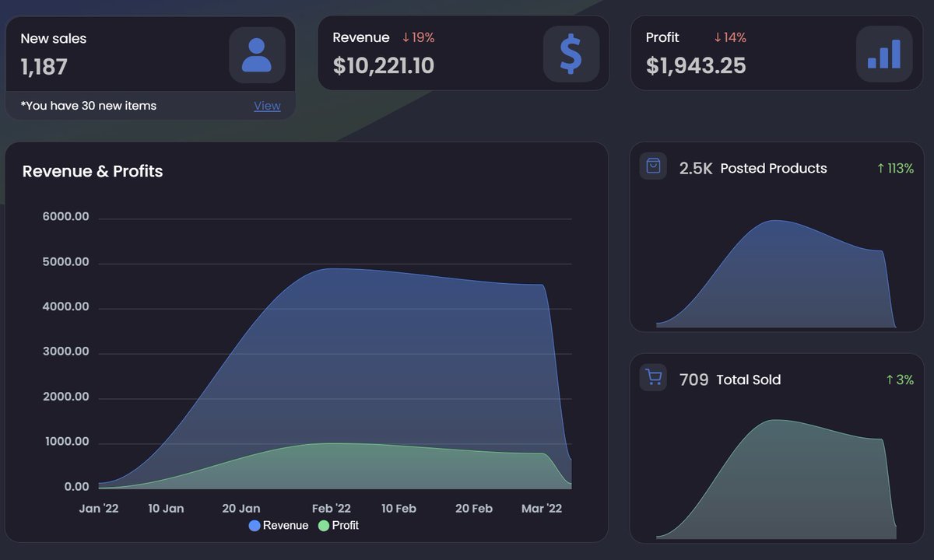Hide the blue Revenue legend dot
The image size is (934, 560).
[x=254, y=525]
